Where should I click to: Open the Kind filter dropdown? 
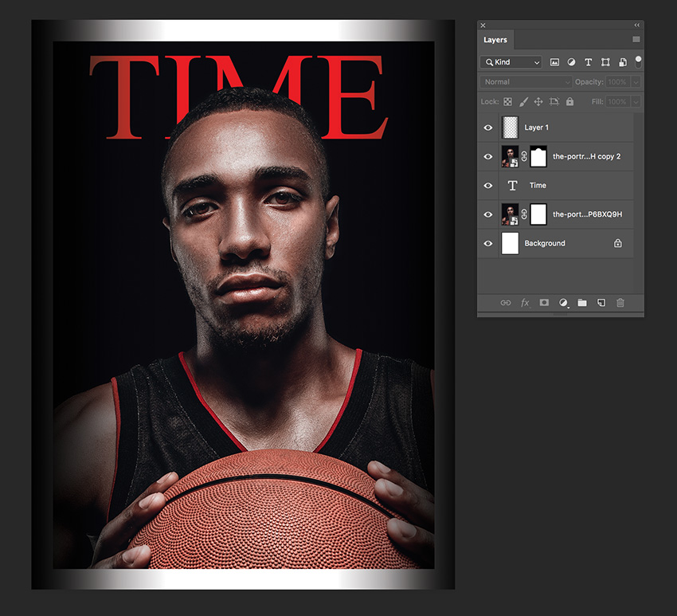511,61
